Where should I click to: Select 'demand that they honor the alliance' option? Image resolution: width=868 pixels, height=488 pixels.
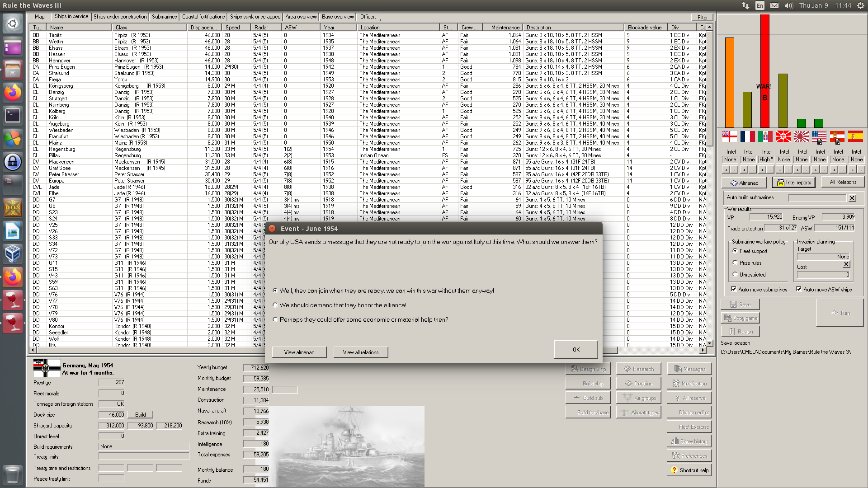[275, 305]
